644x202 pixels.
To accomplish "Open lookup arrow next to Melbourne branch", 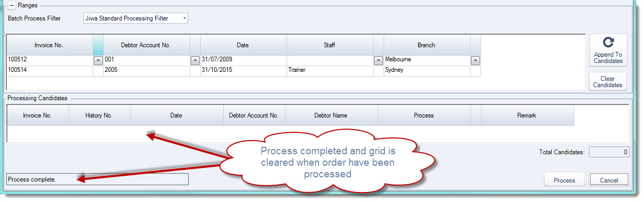I will (475, 60).
